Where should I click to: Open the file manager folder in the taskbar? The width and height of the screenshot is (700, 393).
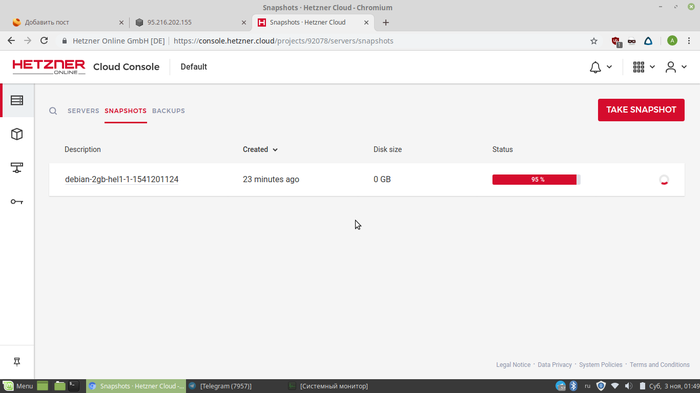(59, 386)
